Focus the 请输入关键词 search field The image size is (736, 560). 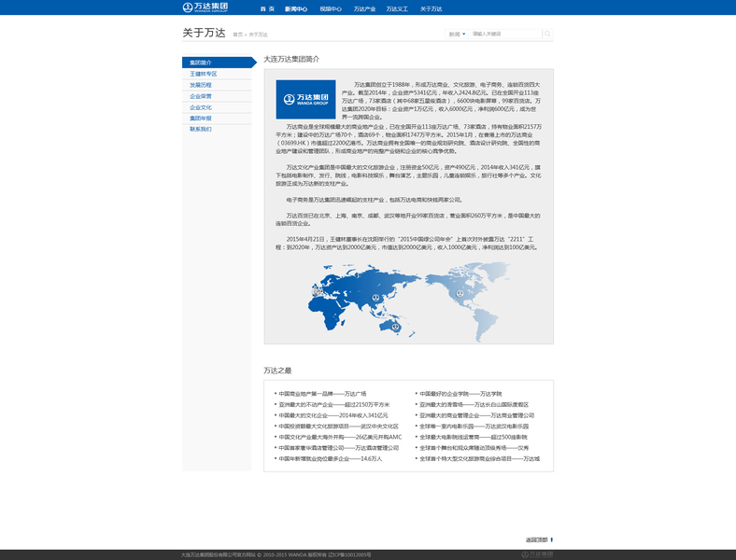(x=505, y=34)
